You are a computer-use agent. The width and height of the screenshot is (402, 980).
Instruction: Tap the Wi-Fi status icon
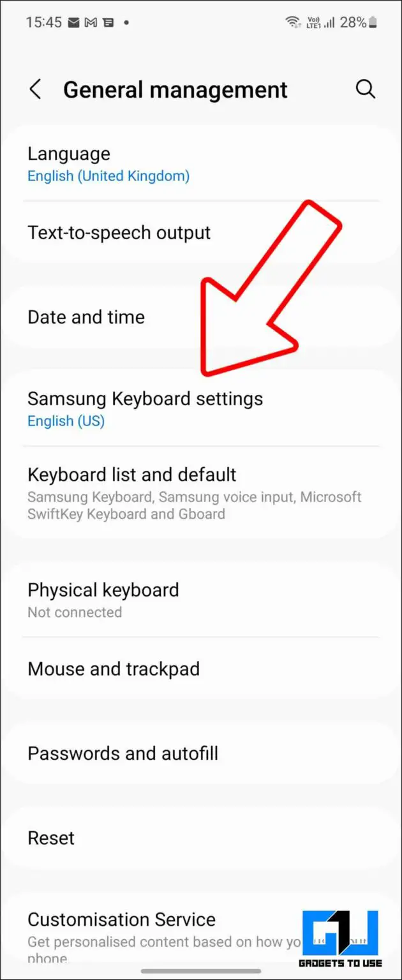(292, 22)
